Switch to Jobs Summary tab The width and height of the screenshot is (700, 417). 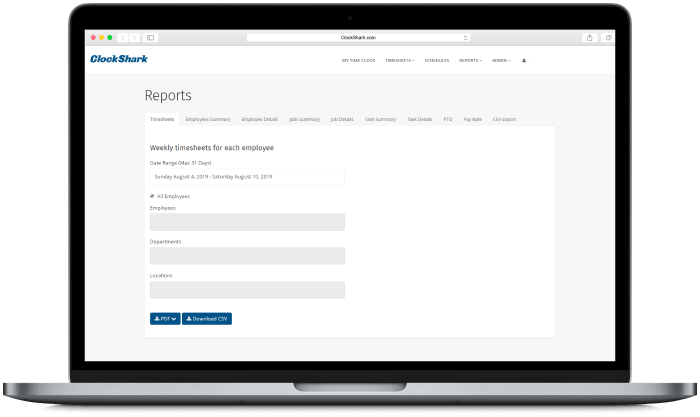click(304, 119)
